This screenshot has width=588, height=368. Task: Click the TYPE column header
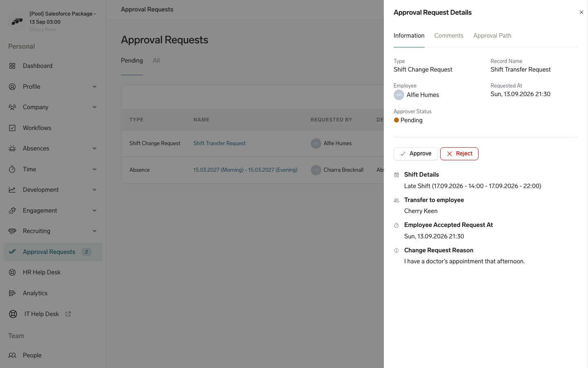coord(136,120)
